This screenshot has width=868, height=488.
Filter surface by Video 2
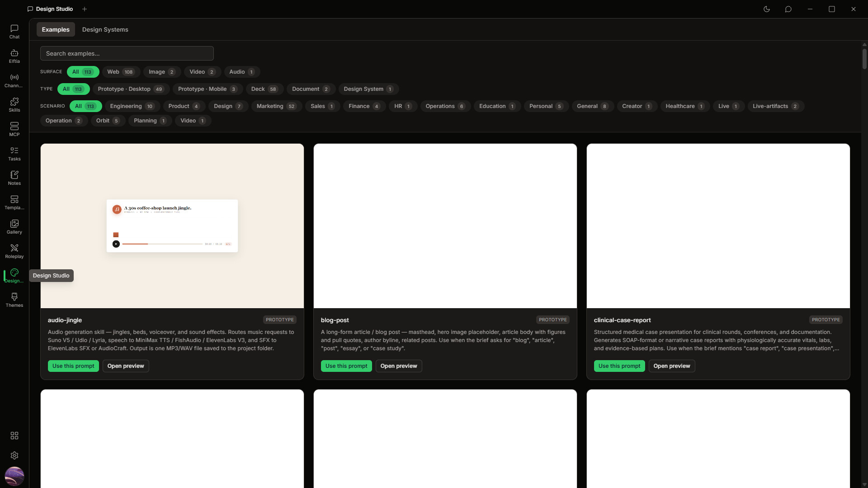click(202, 72)
